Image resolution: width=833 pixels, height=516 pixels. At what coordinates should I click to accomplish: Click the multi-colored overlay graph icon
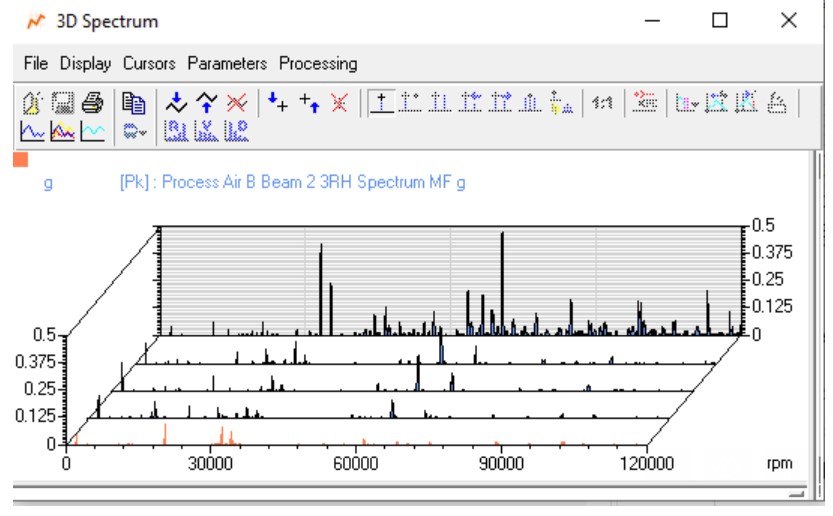tap(61, 131)
